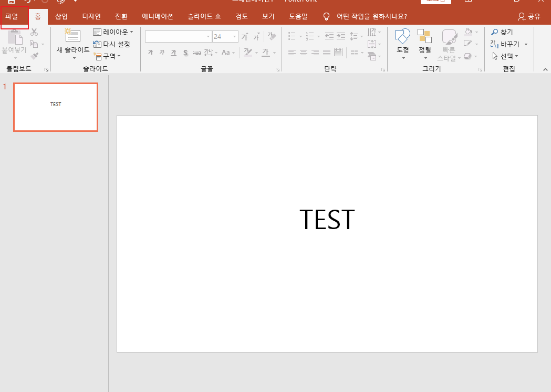Viewport: 551px width, 392px height.
Task: Click the 새 슬라이드 (New Slide) icon
Action: point(72,35)
